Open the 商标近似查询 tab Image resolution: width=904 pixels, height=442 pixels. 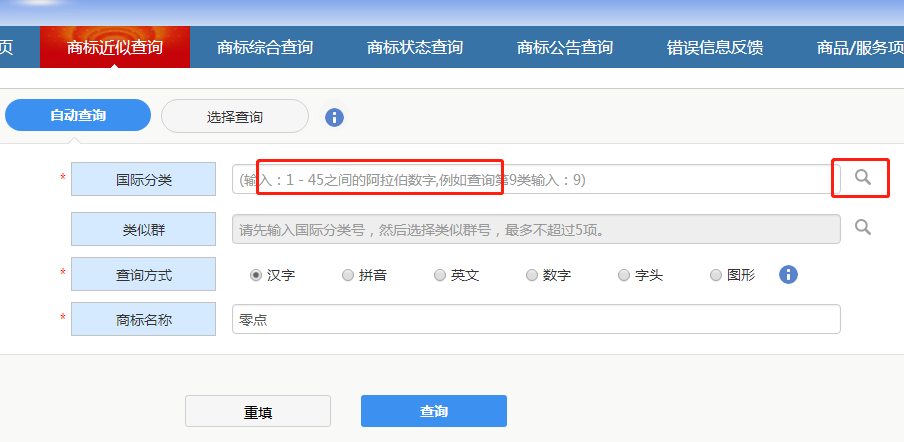coord(114,47)
